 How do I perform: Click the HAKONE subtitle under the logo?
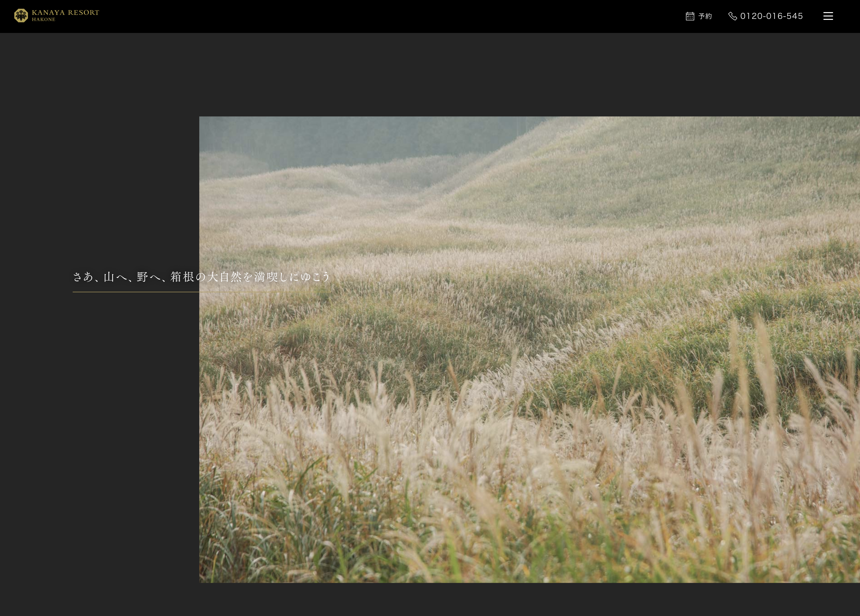tap(44, 20)
